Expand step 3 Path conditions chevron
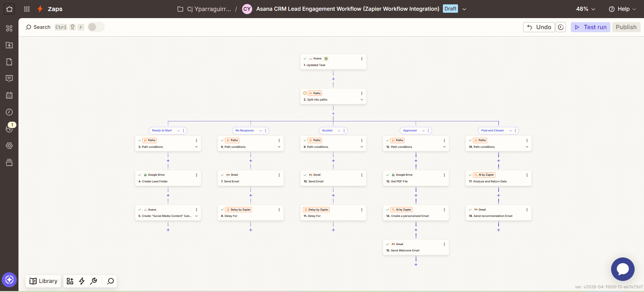 tap(196, 147)
